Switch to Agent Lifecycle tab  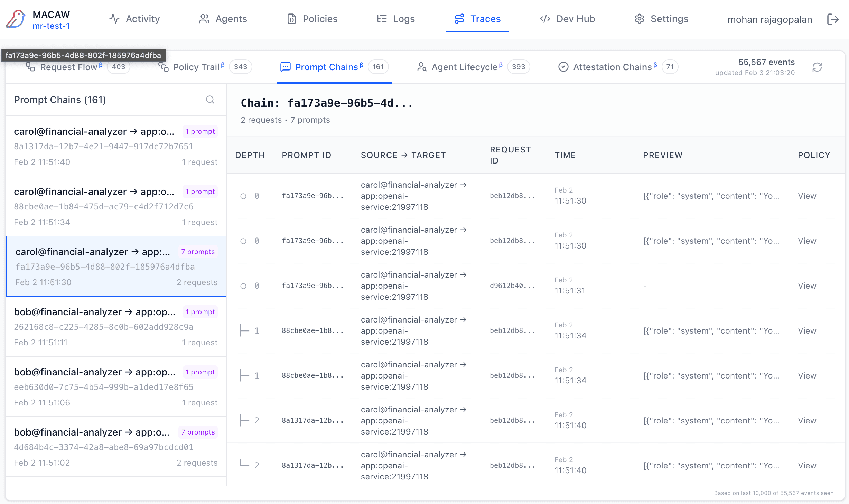(464, 67)
